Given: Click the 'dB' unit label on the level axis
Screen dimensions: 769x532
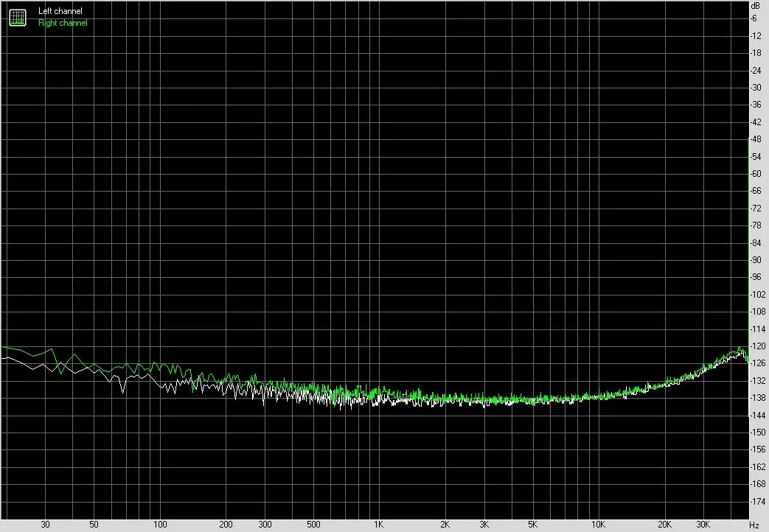Looking at the screenshot, I should tap(755, 6).
